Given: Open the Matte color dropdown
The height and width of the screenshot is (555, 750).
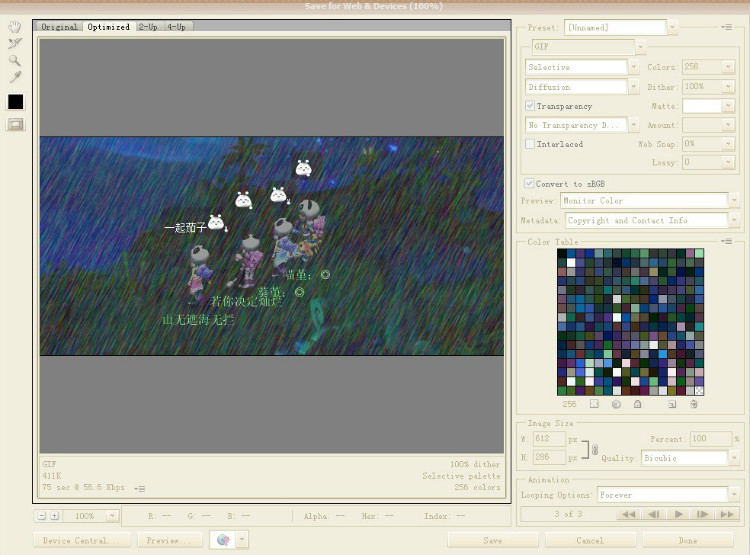Looking at the screenshot, I should point(728,106).
